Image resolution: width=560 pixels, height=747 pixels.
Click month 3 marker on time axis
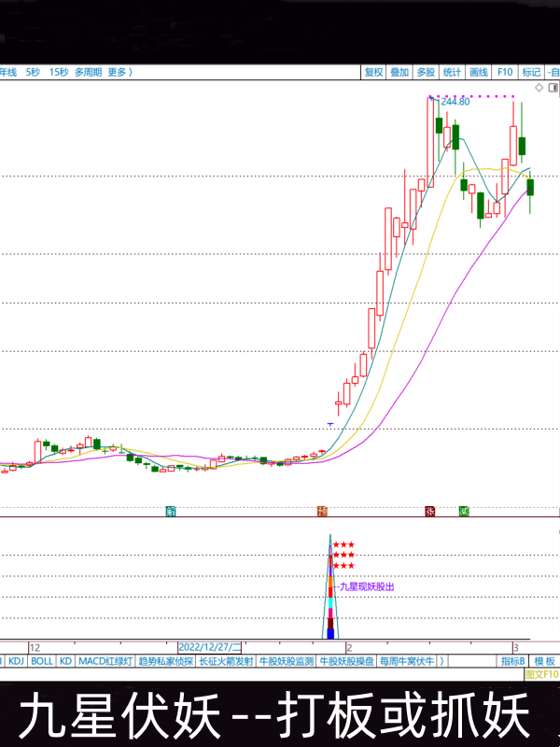tap(516, 648)
